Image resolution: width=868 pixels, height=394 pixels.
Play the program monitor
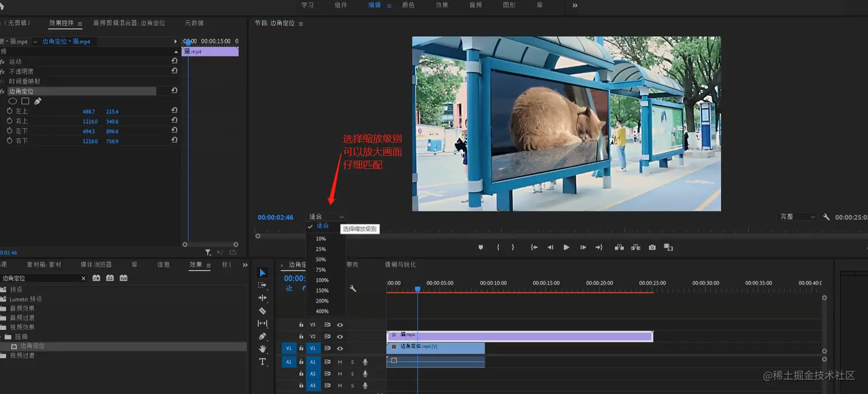pos(567,247)
